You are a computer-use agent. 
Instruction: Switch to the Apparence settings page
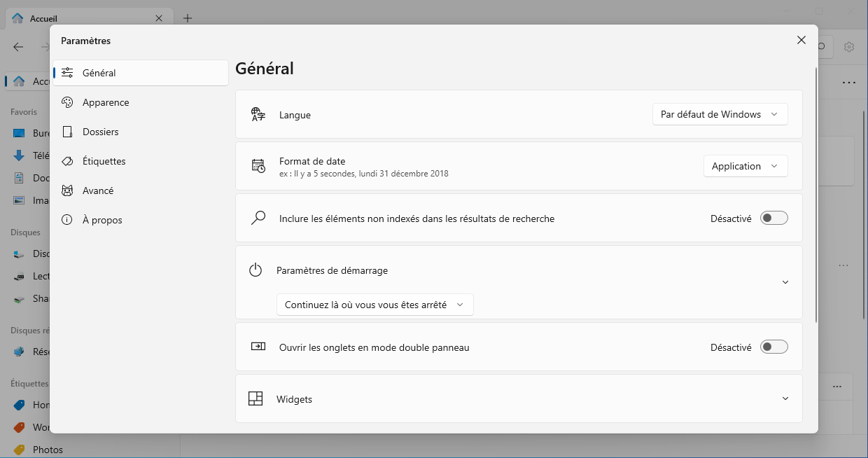pos(106,102)
